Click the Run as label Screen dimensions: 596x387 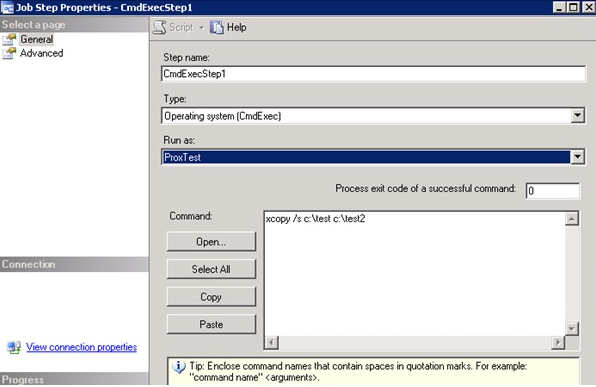(179, 140)
